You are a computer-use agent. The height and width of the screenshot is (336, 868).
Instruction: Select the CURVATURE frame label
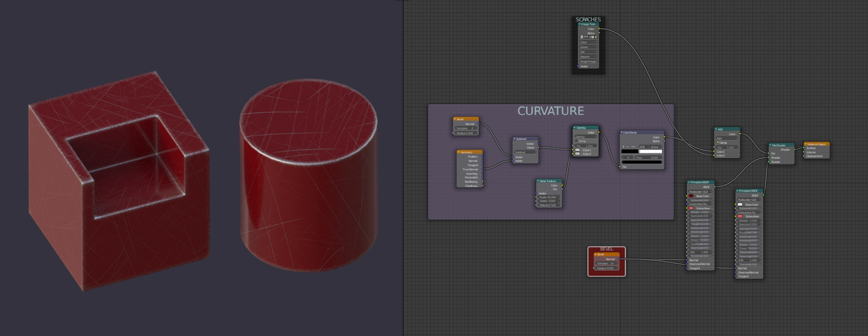coord(551,111)
